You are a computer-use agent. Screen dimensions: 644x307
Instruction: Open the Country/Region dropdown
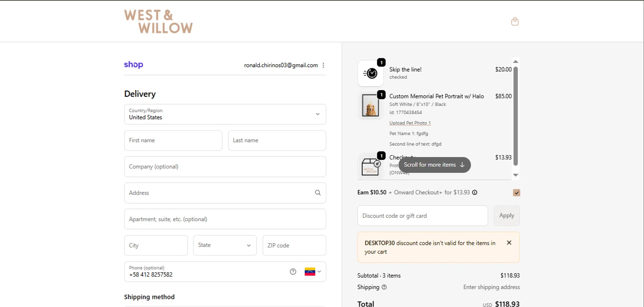click(225, 114)
